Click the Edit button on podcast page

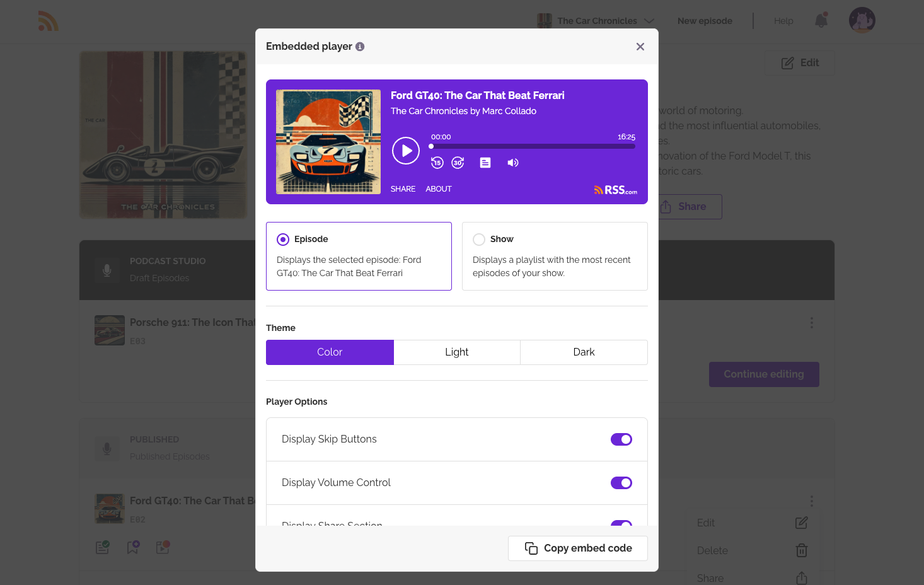coord(800,63)
